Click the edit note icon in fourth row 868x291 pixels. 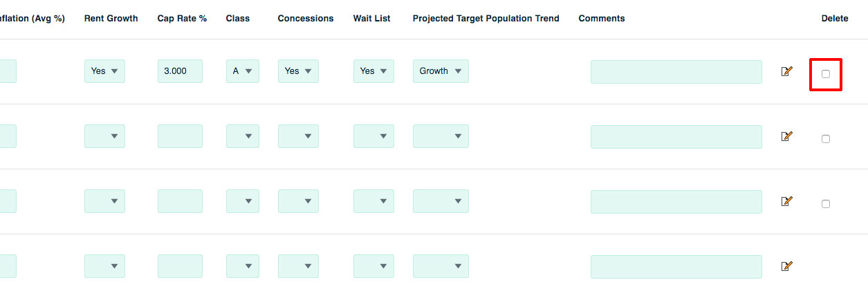pyautogui.click(x=786, y=266)
